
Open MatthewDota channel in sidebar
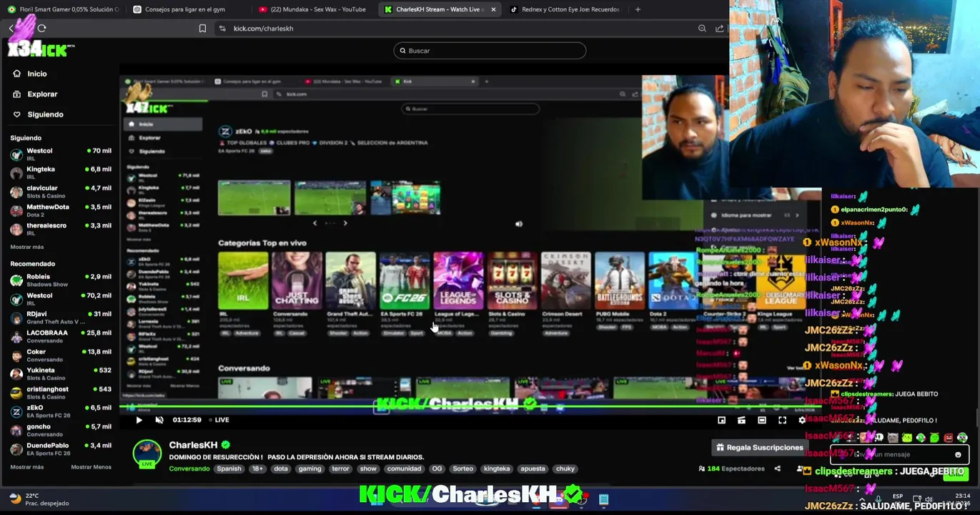(61, 210)
